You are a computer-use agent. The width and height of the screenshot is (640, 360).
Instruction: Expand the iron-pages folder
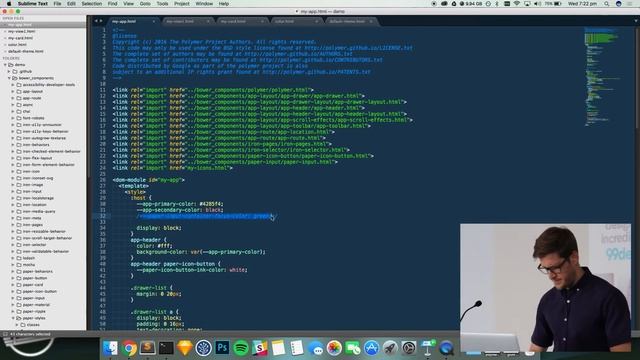coord(13,224)
